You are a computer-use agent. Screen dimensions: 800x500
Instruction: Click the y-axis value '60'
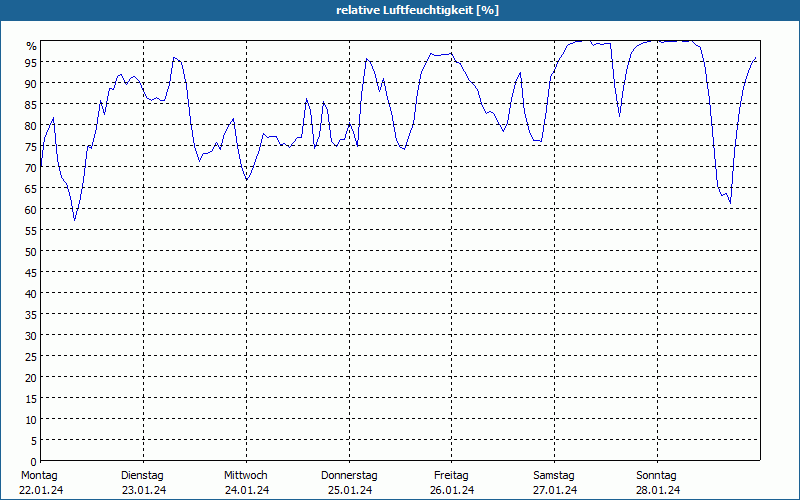(31, 210)
